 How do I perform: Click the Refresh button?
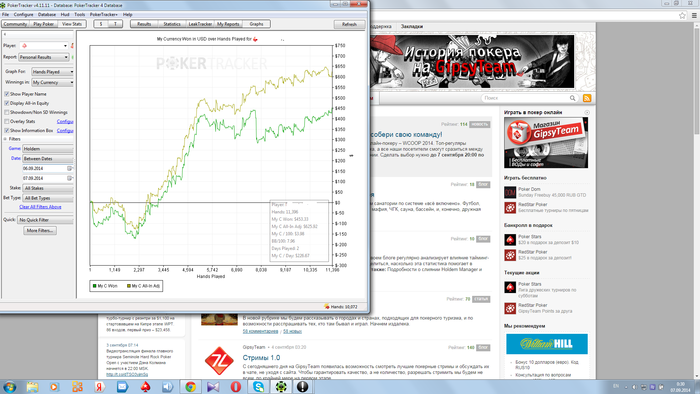tap(349, 25)
